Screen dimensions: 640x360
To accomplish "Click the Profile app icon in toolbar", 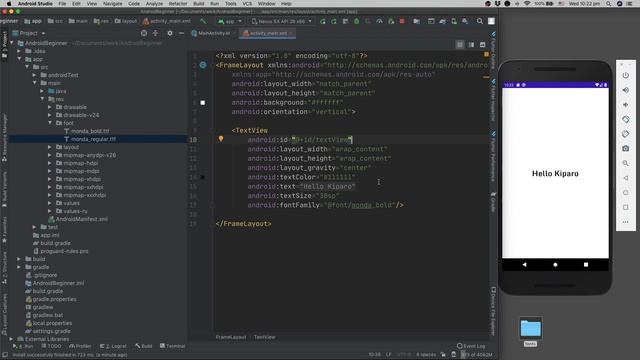I will pyautogui.click(x=379, y=21).
